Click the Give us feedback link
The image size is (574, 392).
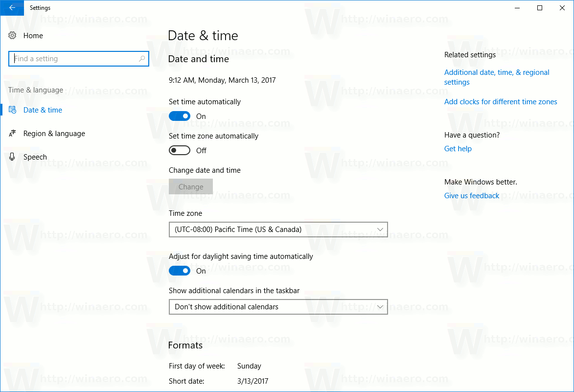pyautogui.click(x=471, y=195)
